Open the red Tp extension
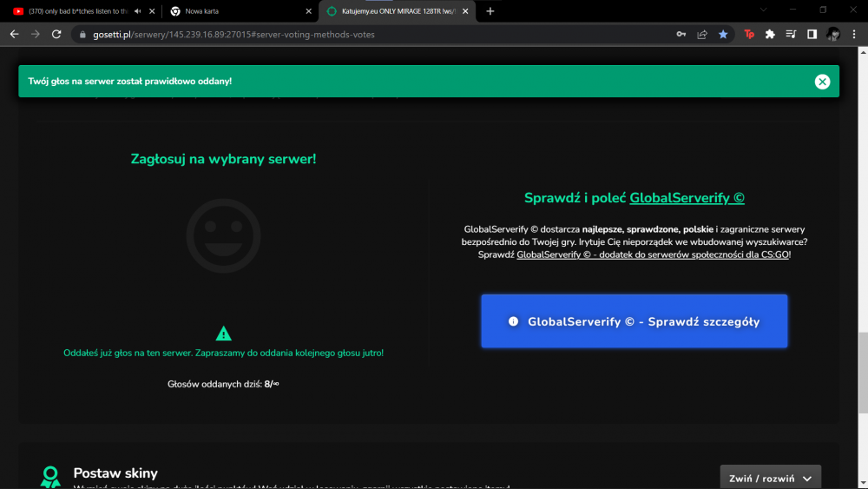Viewport: 868px width, 489px height. [x=749, y=35]
